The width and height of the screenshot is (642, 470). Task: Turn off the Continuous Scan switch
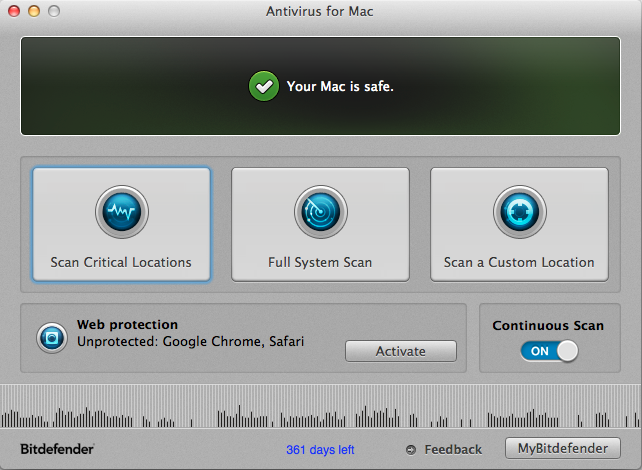pyautogui.click(x=549, y=351)
